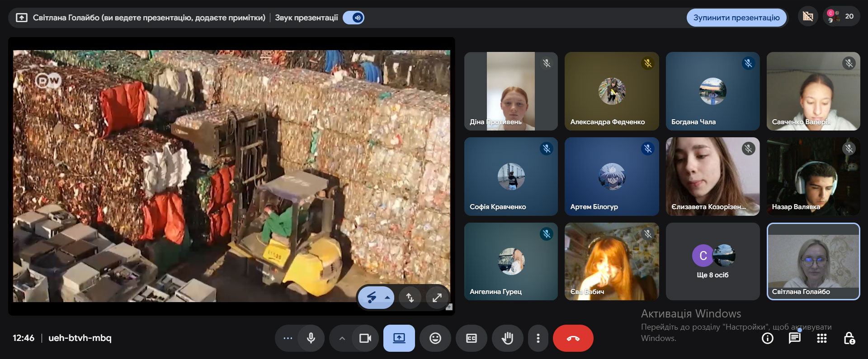Expand annotation tool options arrow
868x359 pixels.
point(387,298)
